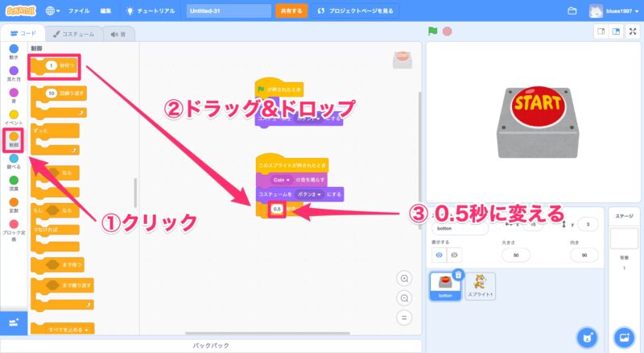Image resolution: width=644 pixels, height=353 pixels.
Task: Select the 制御 orange category circle
Action: click(x=14, y=136)
